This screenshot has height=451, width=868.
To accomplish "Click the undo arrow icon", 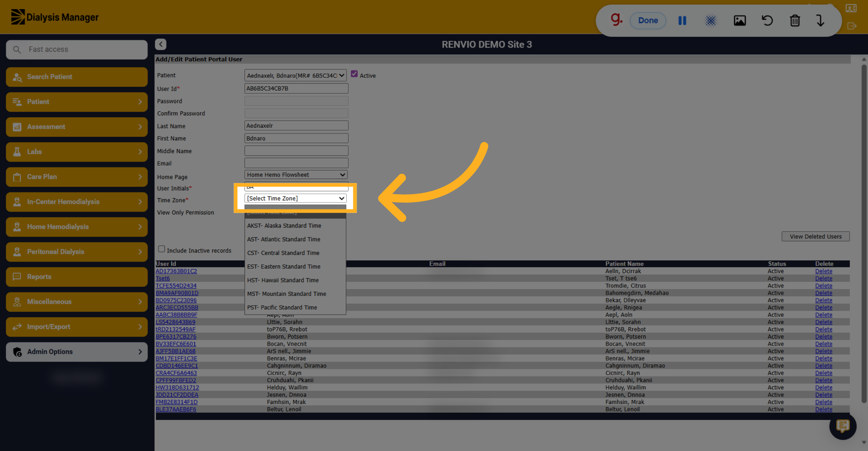I will [x=767, y=21].
